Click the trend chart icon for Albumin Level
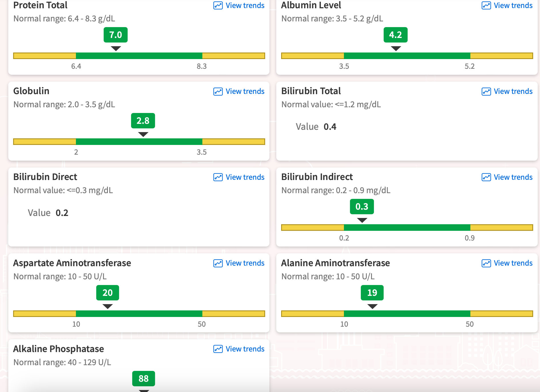The width and height of the screenshot is (540, 392). [486, 5]
